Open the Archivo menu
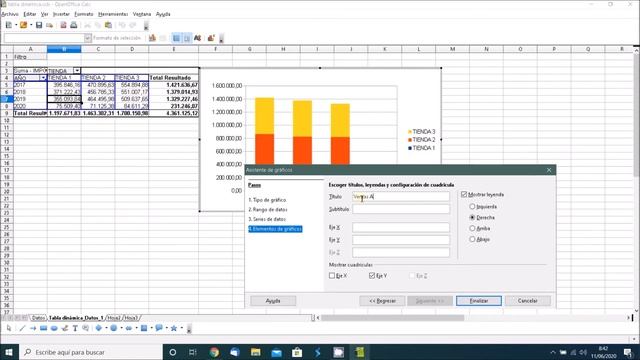The height and width of the screenshot is (360, 640). [10, 14]
